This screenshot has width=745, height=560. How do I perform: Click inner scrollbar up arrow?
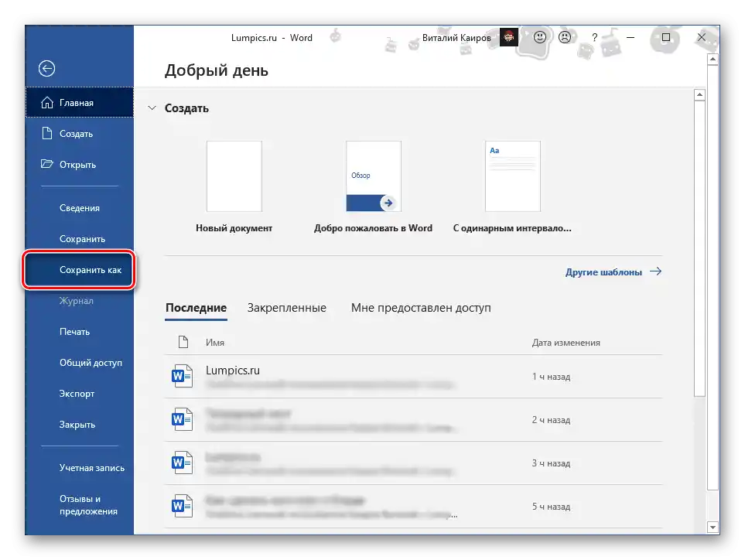click(x=699, y=94)
